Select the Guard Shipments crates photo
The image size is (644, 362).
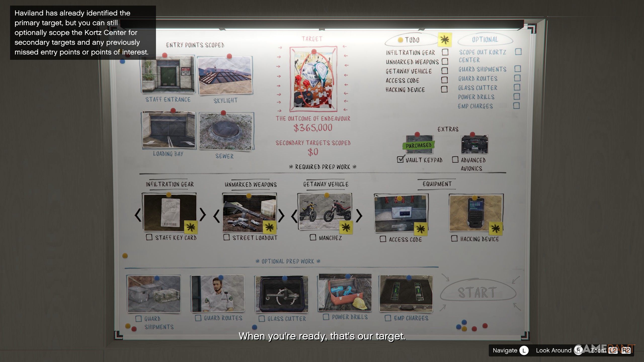tap(154, 294)
